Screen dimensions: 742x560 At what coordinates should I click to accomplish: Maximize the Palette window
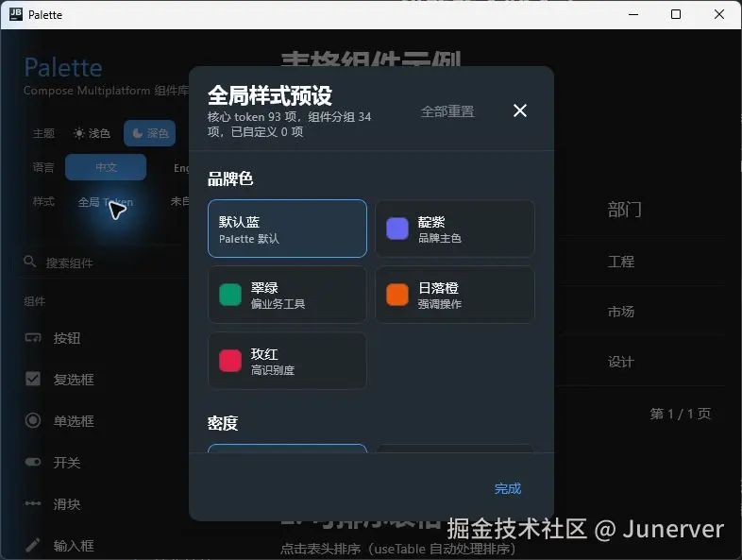[x=676, y=14]
